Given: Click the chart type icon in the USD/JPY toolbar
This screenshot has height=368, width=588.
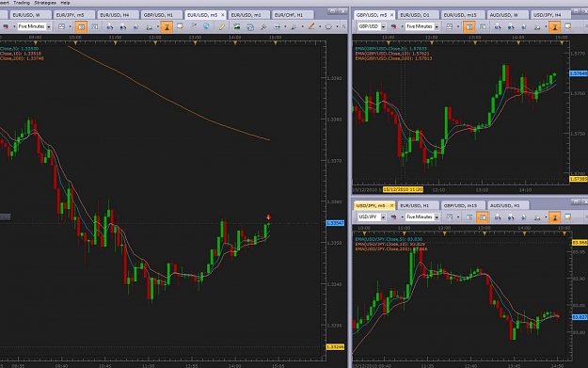Looking at the screenshot, I should 450,217.
